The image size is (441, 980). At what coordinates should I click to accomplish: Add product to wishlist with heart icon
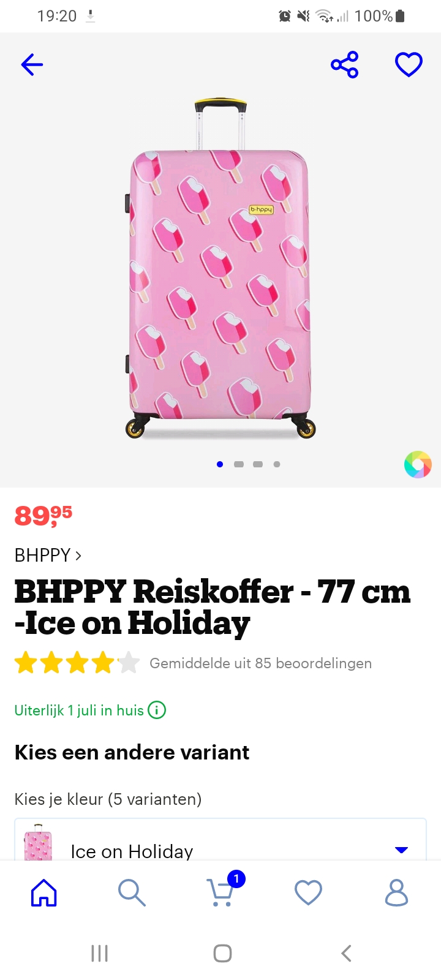click(x=409, y=64)
